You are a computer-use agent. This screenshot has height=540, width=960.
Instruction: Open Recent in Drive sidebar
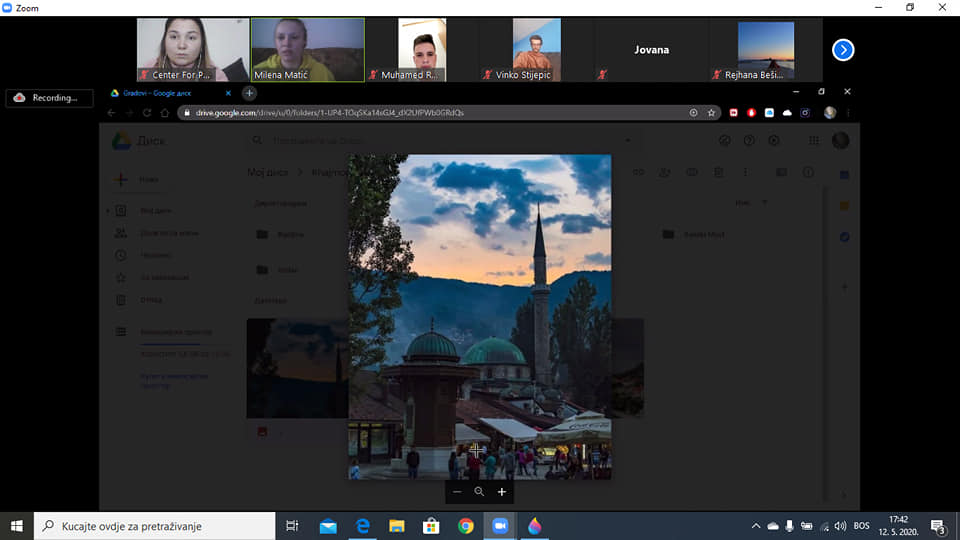[144, 255]
